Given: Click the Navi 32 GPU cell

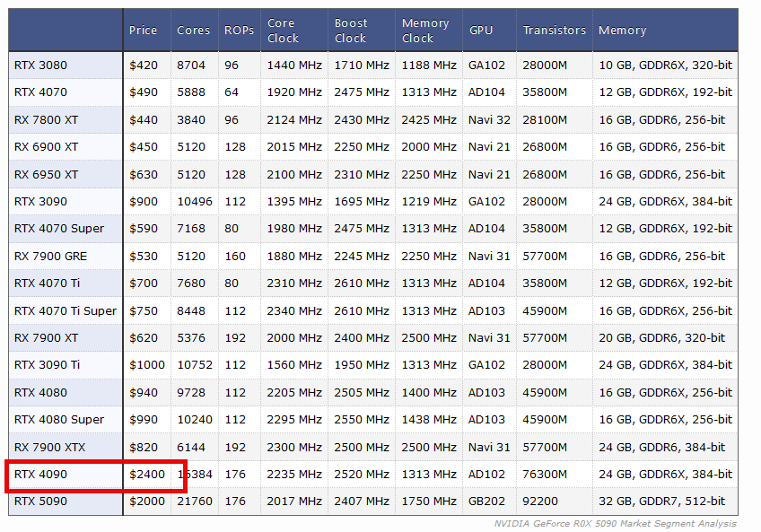Looking at the screenshot, I should [x=489, y=120].
